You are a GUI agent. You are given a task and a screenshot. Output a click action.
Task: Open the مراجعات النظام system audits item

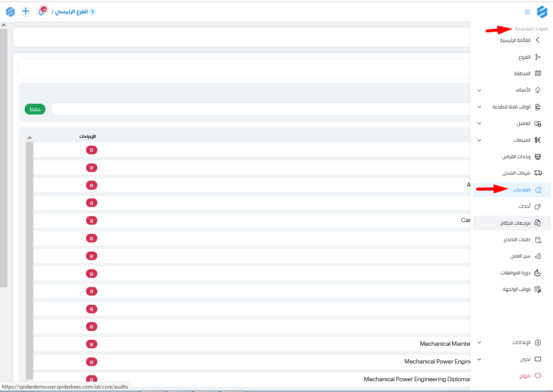click(515, 223)
